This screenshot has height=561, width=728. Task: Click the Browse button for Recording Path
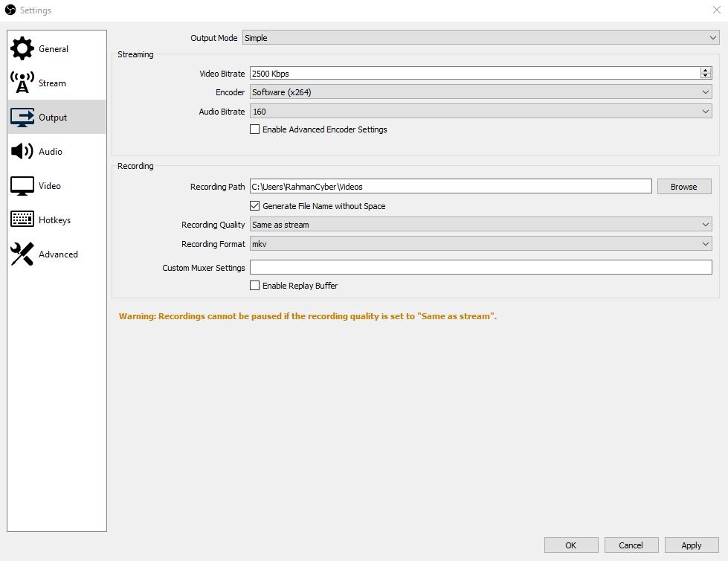[x=683, y=186]
